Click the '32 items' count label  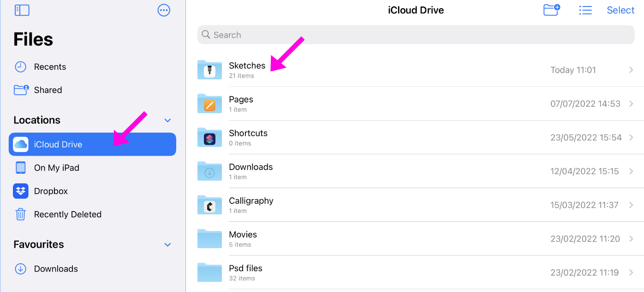242,278
